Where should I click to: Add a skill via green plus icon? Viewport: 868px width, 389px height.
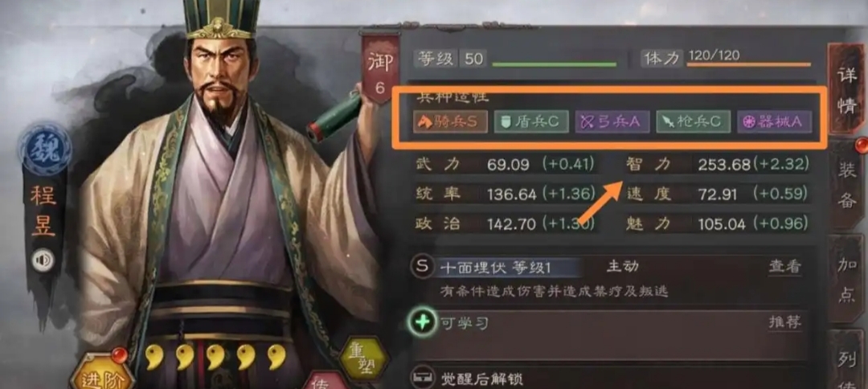(x=423, y=321)
